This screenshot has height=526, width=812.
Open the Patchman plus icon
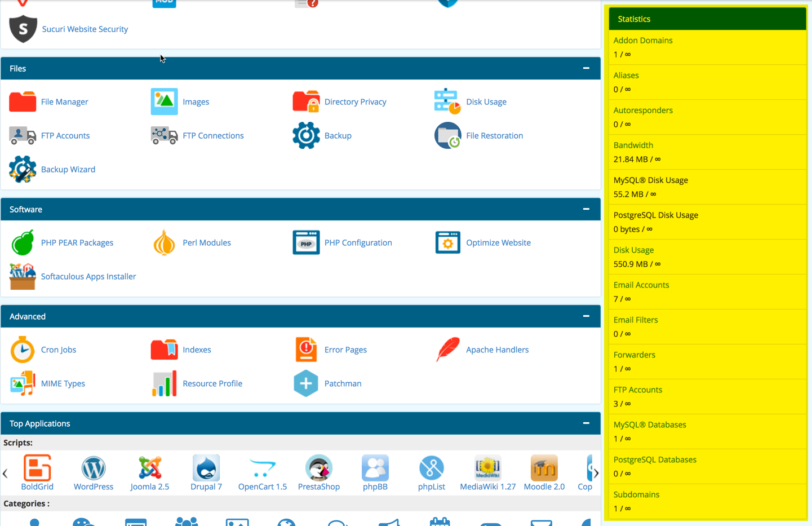point(306,384)
